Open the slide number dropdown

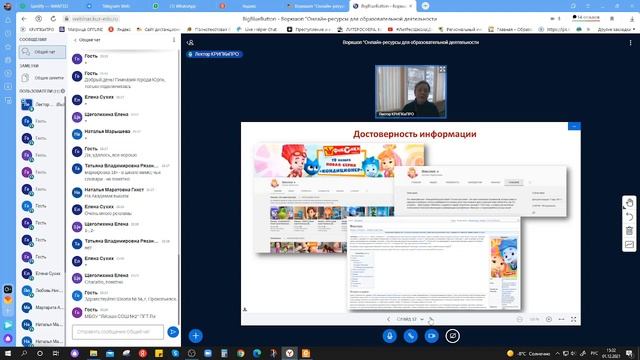[410, 319]
